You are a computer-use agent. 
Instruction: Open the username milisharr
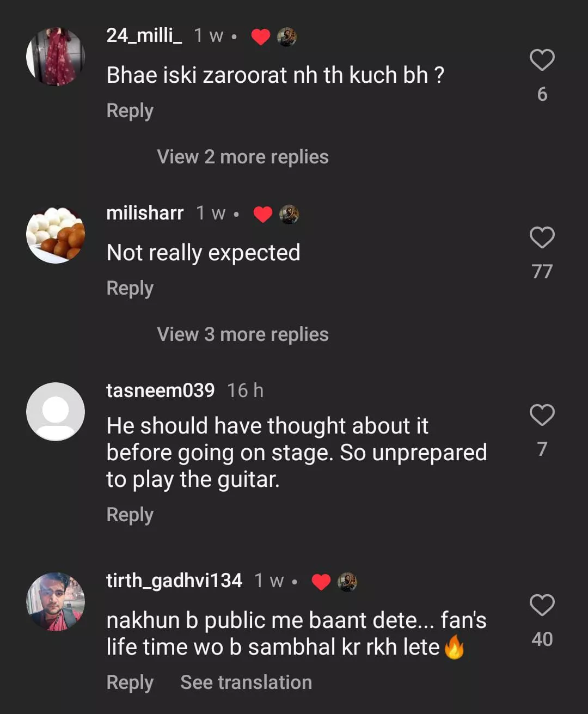tap(145, 213)
